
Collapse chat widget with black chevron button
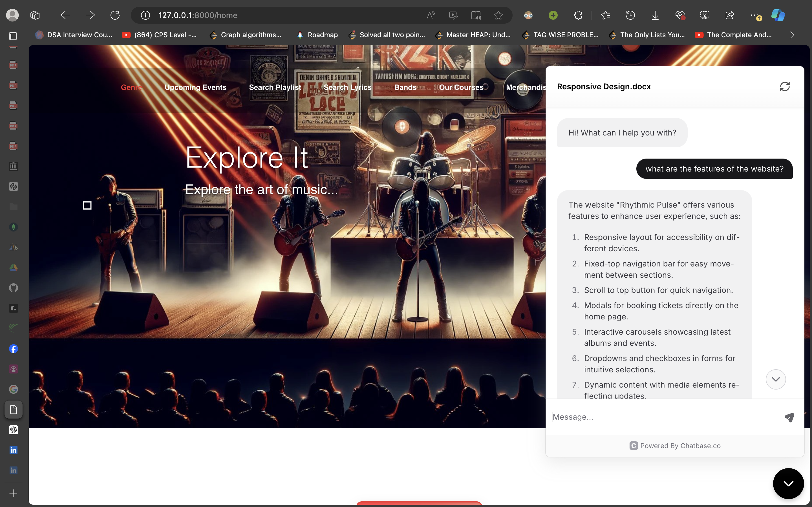tap(788, 483)
